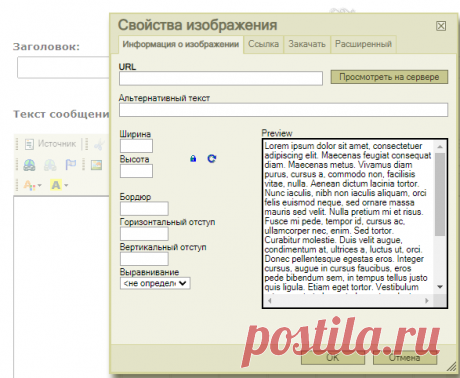Switch to the Расширенный tab
The width and height of the screenshot is (460, 378).
[363, 44]
